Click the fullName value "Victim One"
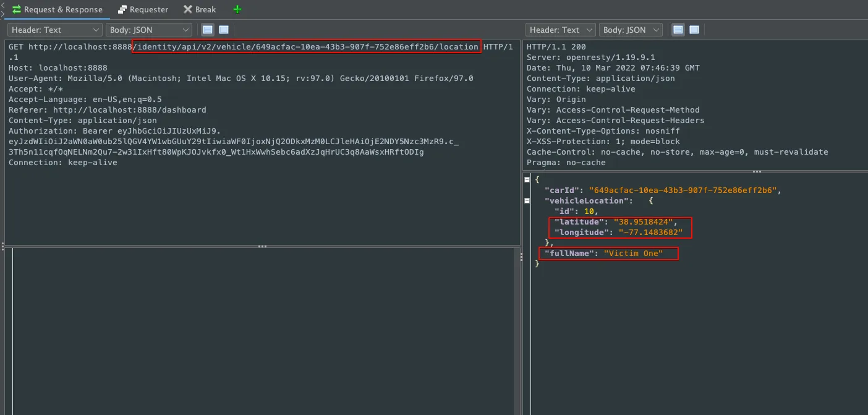Viewport: 868px width, 415px height. pyautogui.click(x=633, y=254)
